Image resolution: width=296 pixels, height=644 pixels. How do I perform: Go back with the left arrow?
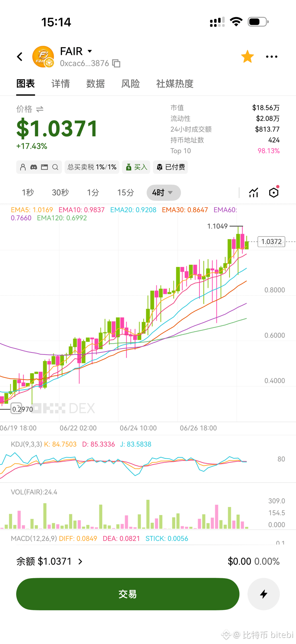20,57
